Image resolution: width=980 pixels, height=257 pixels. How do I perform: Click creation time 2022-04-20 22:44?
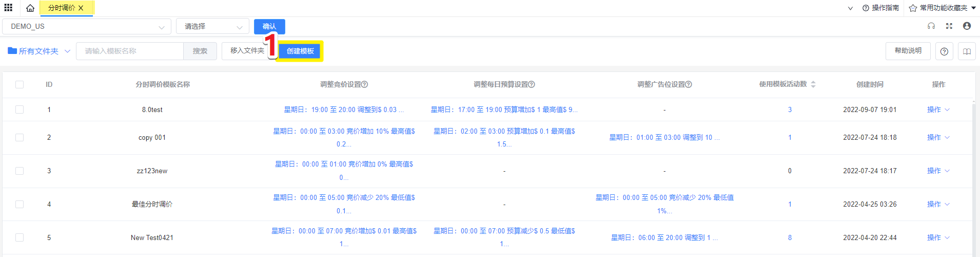tap(870, 237)
